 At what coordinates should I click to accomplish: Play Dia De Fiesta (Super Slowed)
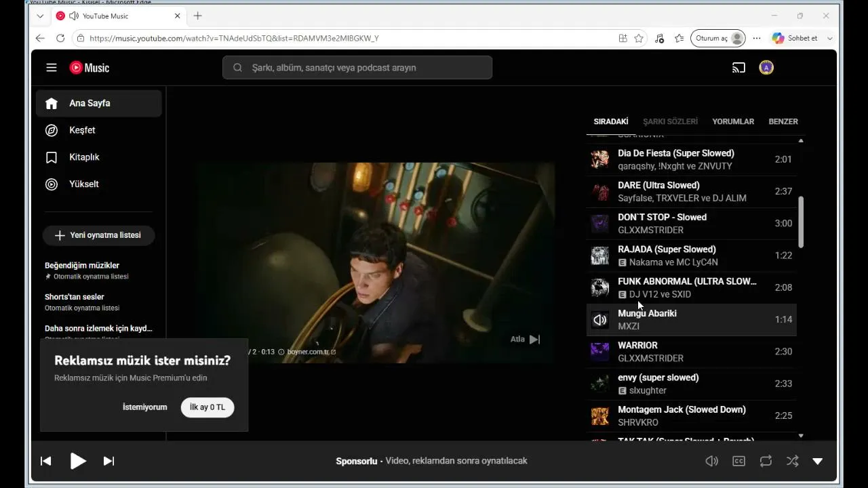point(692,159)
